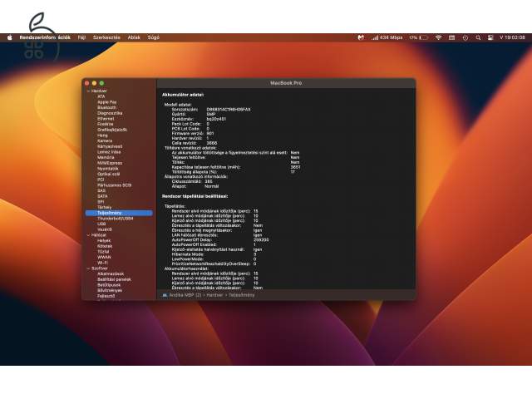Select Hang in the sidebar
This screenshot has width=532, height=399.
click(102, 135)
